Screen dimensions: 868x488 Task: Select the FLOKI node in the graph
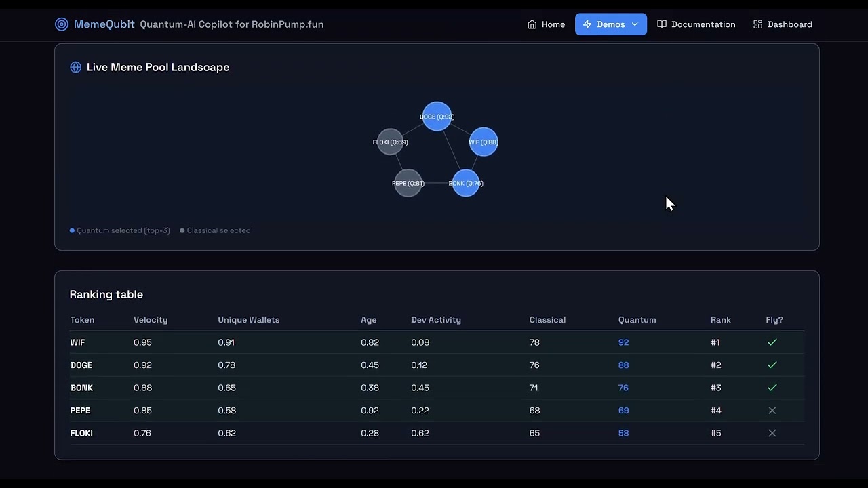click(x=390, y=142)
